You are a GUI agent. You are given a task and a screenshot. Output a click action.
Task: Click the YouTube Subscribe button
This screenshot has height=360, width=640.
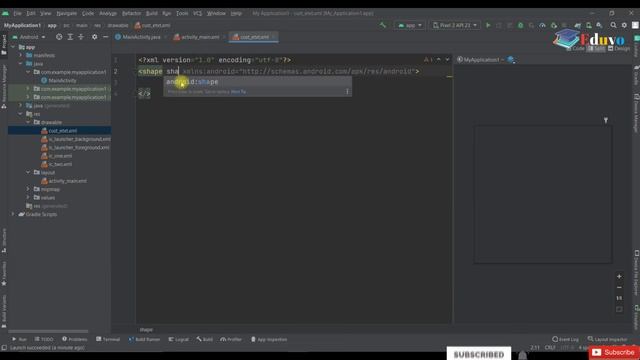613,352
